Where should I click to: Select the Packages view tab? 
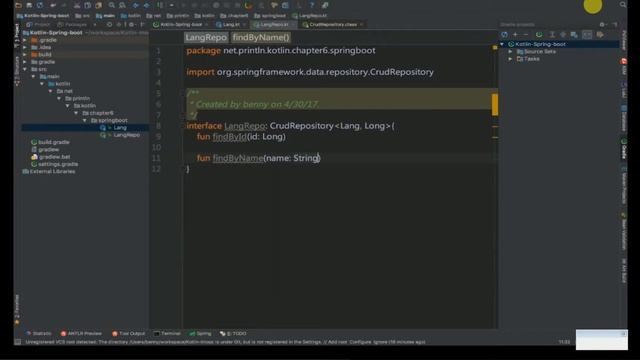coord(73,24)
